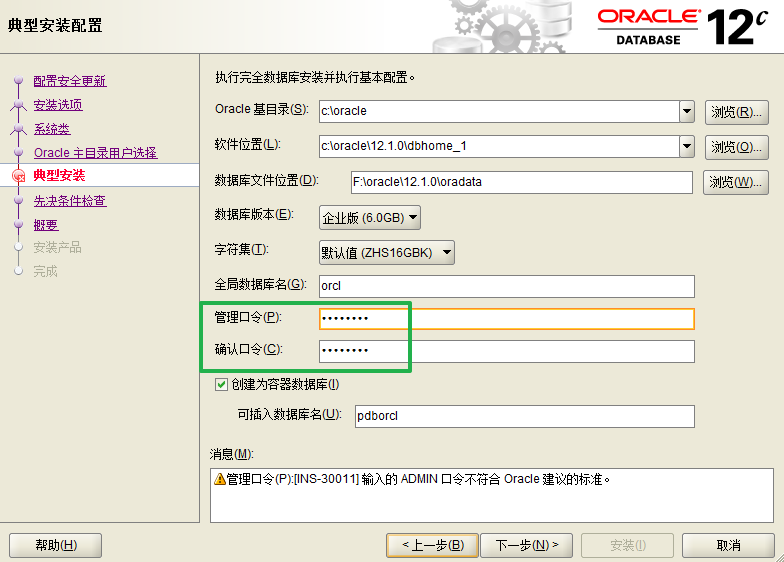Image resolution: width=784 pixels, height=562 pixels.
Task: Click the 软件位置 path field
Action: point(499,146)
